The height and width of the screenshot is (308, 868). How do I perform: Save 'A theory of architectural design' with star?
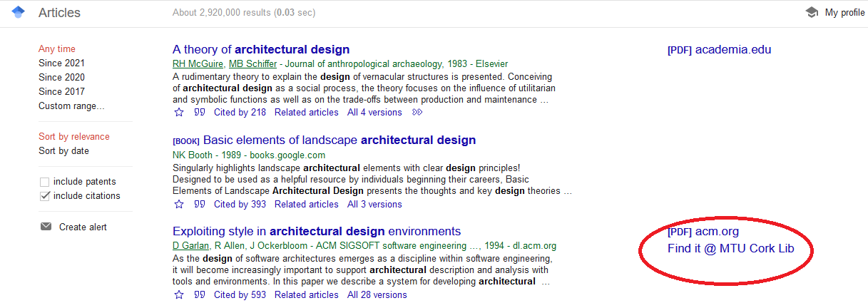click(x=179, y=112)
